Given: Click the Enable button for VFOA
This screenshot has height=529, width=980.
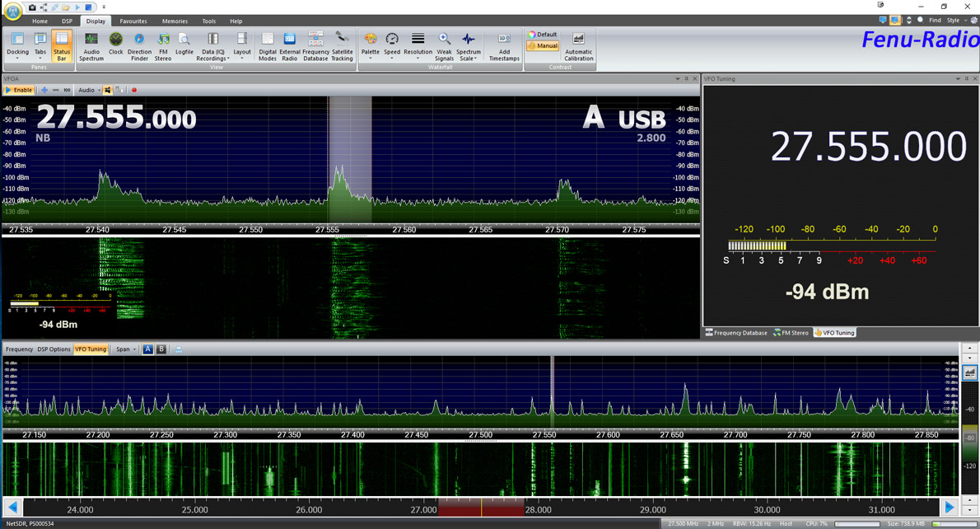Looking at the screenshot, I should click(x=21, y=89).
